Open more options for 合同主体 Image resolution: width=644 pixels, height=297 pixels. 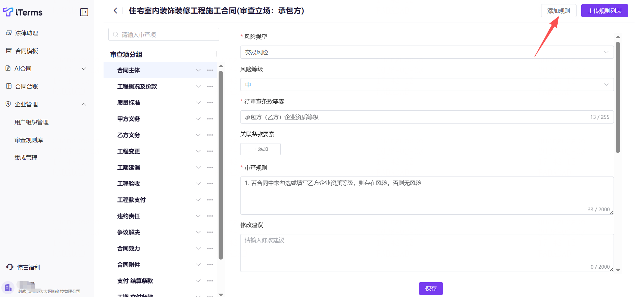tap(210, 70)
